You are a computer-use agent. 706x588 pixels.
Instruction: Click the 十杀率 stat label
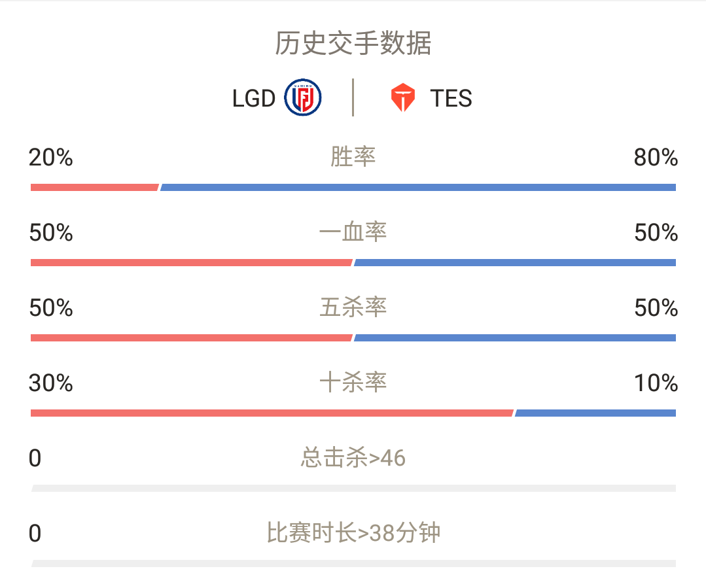353,382
